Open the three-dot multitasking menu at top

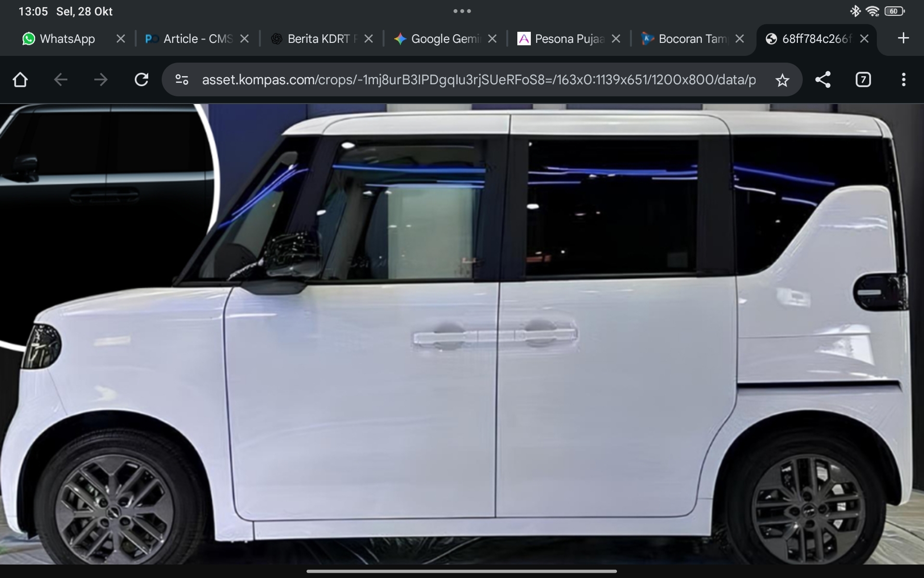462,11
